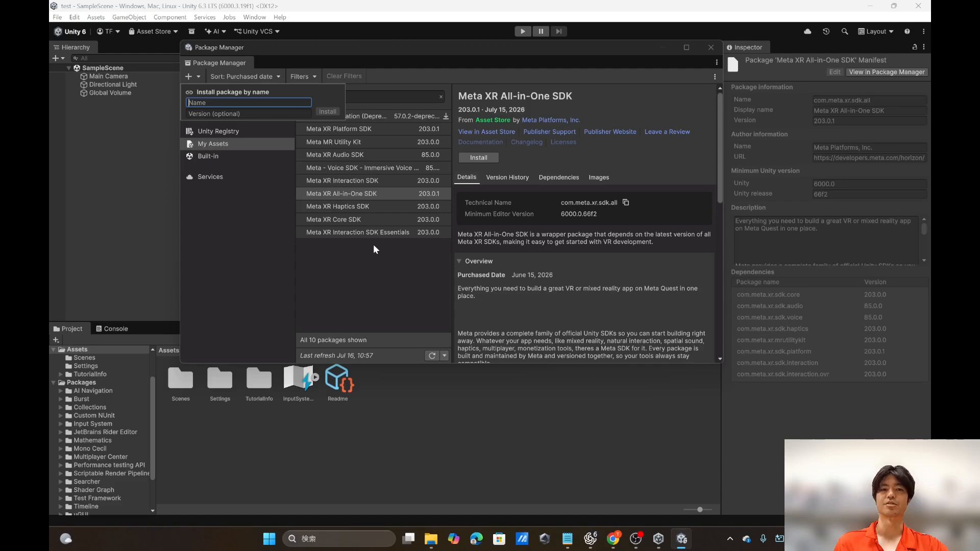Switch to the Console tab
This screenshot has width=980, height=551.
coord(112,329)
